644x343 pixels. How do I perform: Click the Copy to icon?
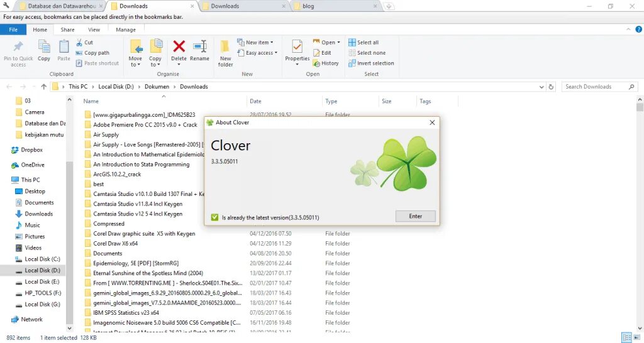pos(156,46)
